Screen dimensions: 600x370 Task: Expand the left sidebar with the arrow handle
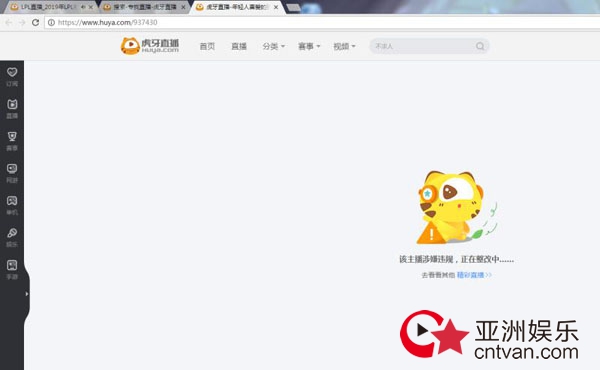click(26, 294)
